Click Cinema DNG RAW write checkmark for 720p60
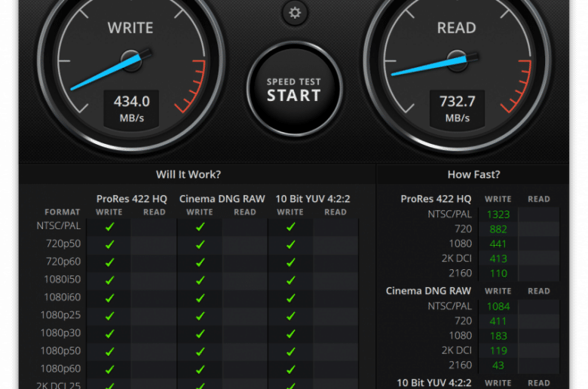588x389 pixels. click(x=200, y=262)
